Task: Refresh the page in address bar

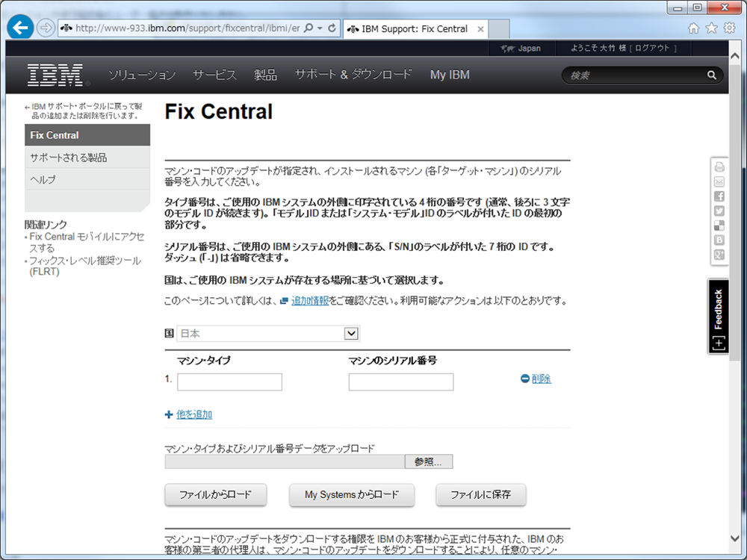Action: 332,28
